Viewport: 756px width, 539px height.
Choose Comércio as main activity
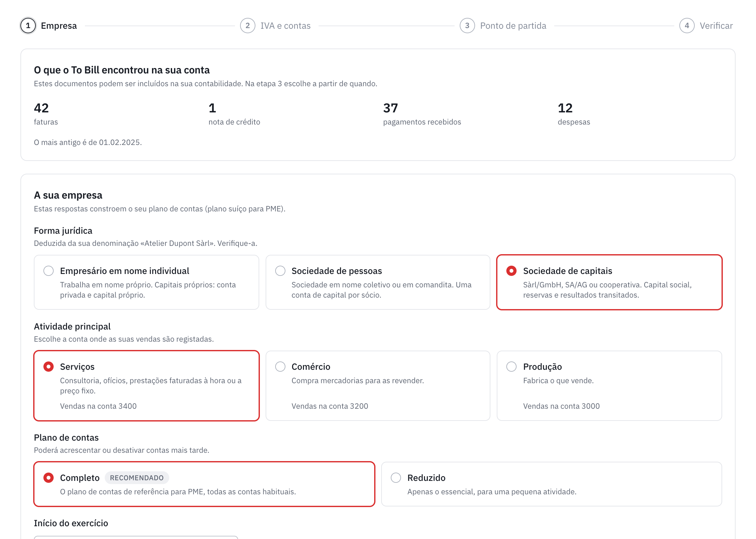[378, 386]
